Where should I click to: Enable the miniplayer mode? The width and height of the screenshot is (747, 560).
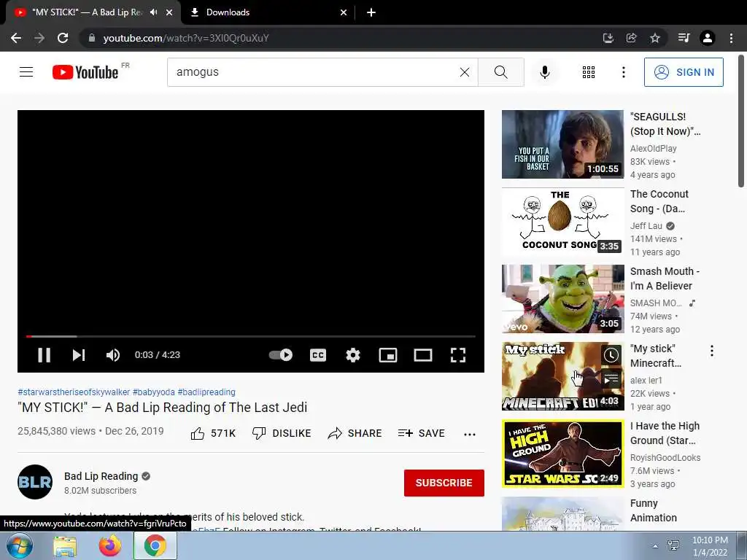[388, 355]
